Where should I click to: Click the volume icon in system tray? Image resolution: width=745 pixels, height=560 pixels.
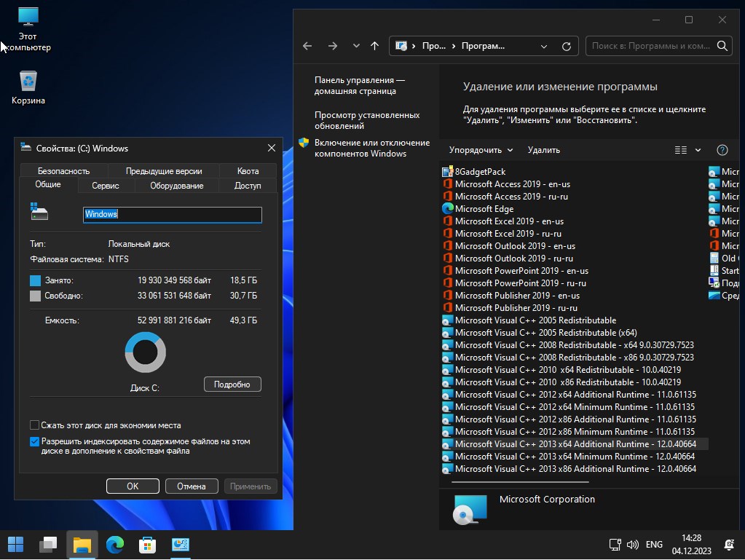[632, 544]
